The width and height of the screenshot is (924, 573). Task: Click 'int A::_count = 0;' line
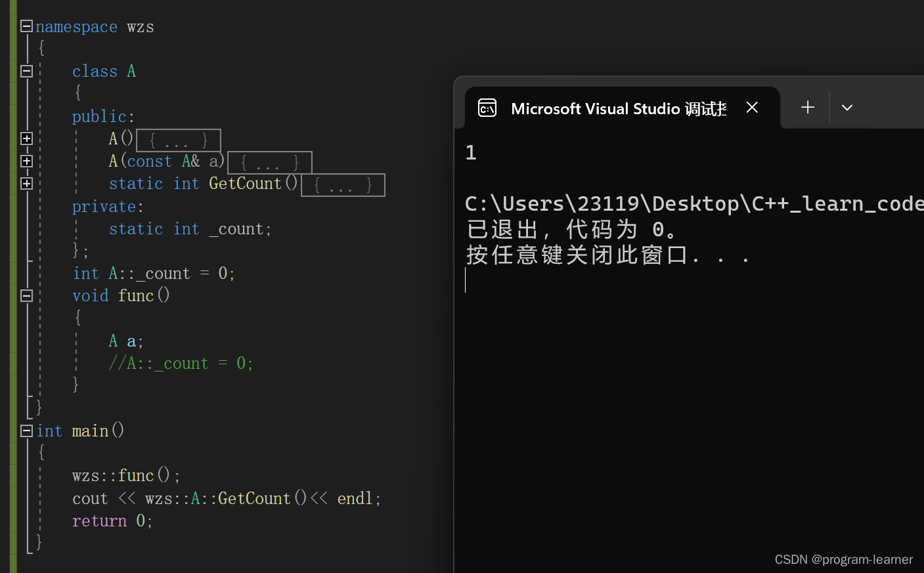[154, 274]
